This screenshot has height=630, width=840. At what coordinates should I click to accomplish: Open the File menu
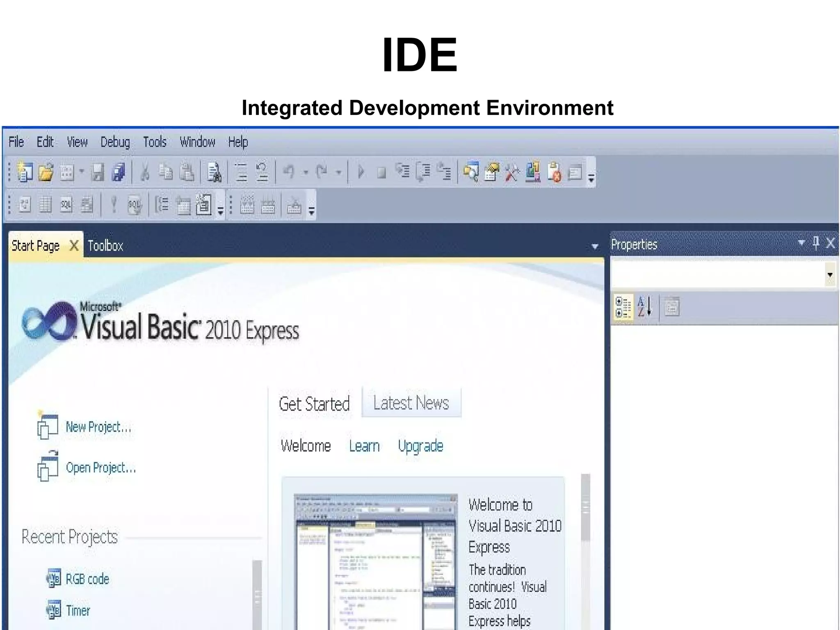pos(16,142)
